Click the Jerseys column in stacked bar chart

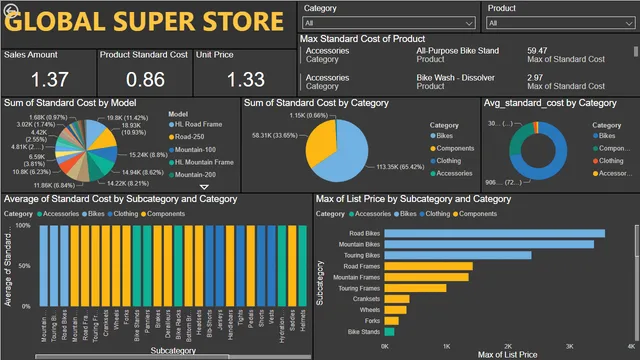point(220,266)
